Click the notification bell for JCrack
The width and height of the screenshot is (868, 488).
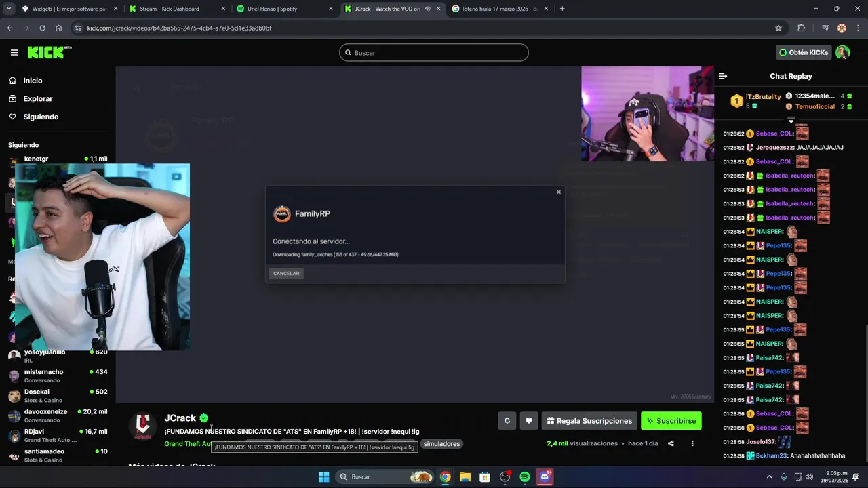pyautogui.click(x=507, y=421)
